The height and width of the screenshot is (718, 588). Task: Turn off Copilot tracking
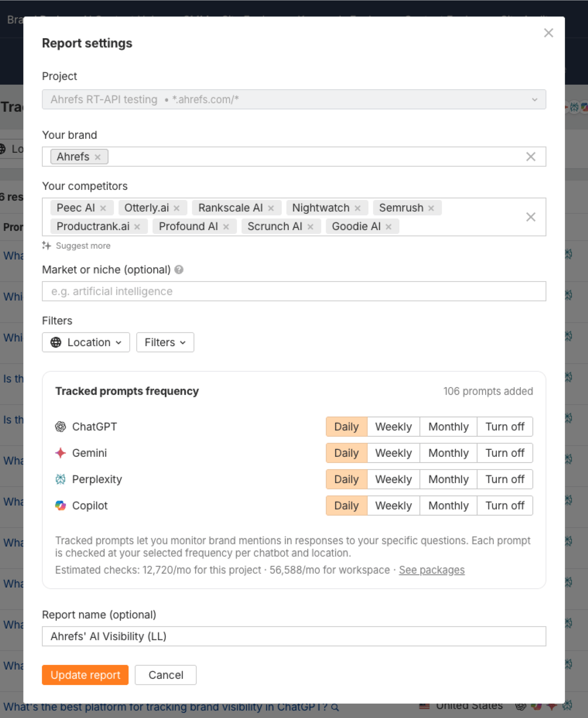click(505, 506)
